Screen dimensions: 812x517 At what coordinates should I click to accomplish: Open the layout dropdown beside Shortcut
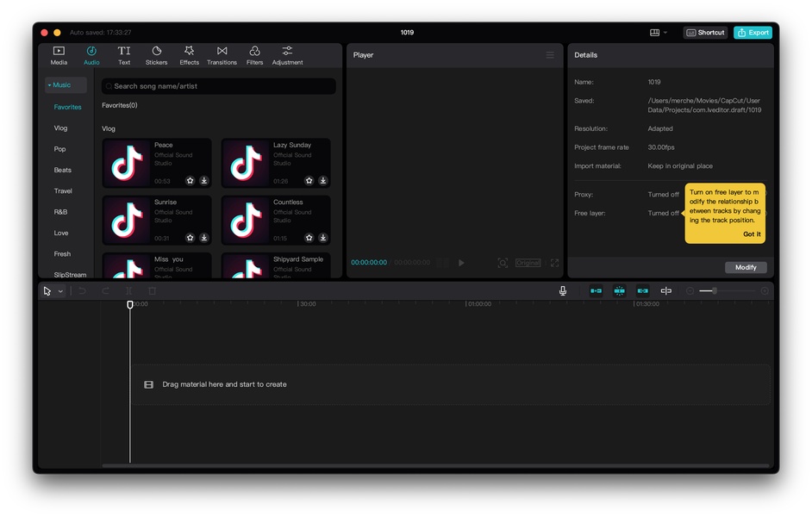pos(659,33)
